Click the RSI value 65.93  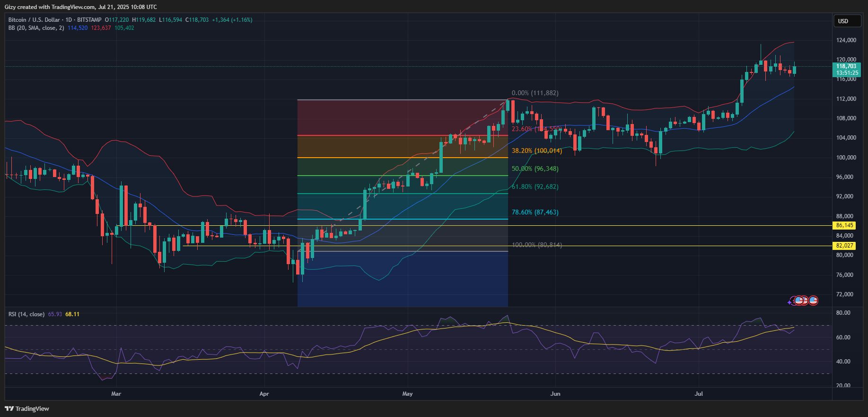click(55, 314)
